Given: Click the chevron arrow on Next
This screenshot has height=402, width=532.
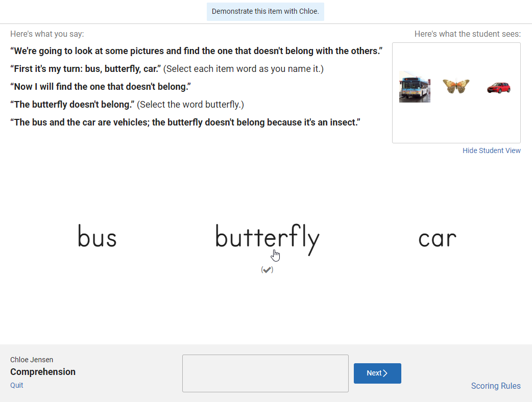Looking at the screenshot, I should [385, 373].
